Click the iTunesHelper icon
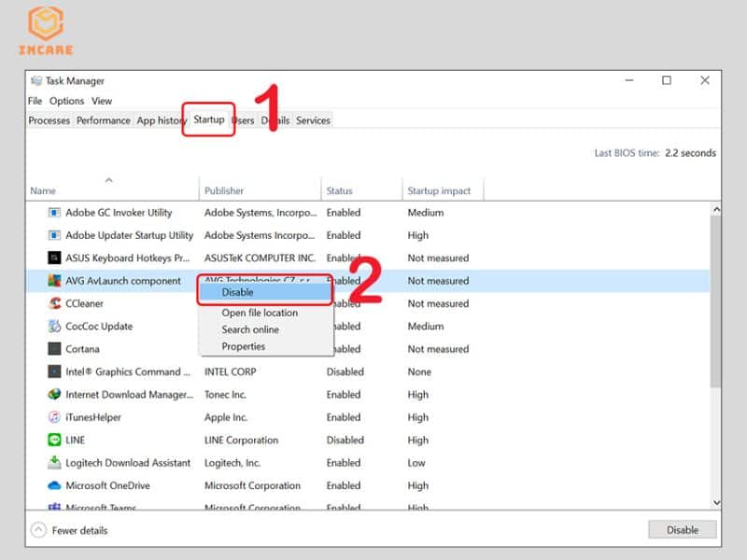The width and height of the screenshot is (747, 560). (54, 417)
